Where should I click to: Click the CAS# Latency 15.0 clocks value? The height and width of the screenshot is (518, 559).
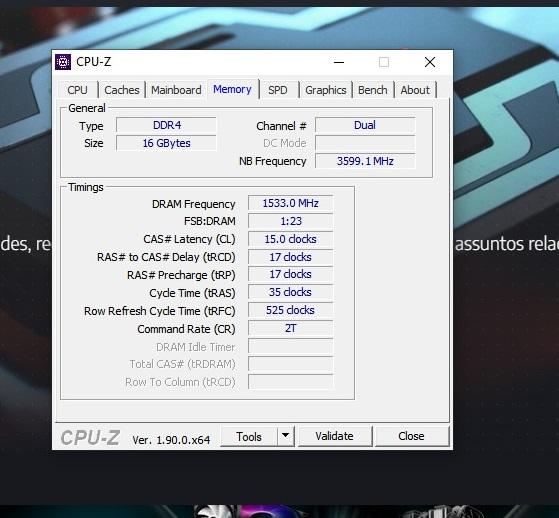pyautogui.click(x=291, y=239)
